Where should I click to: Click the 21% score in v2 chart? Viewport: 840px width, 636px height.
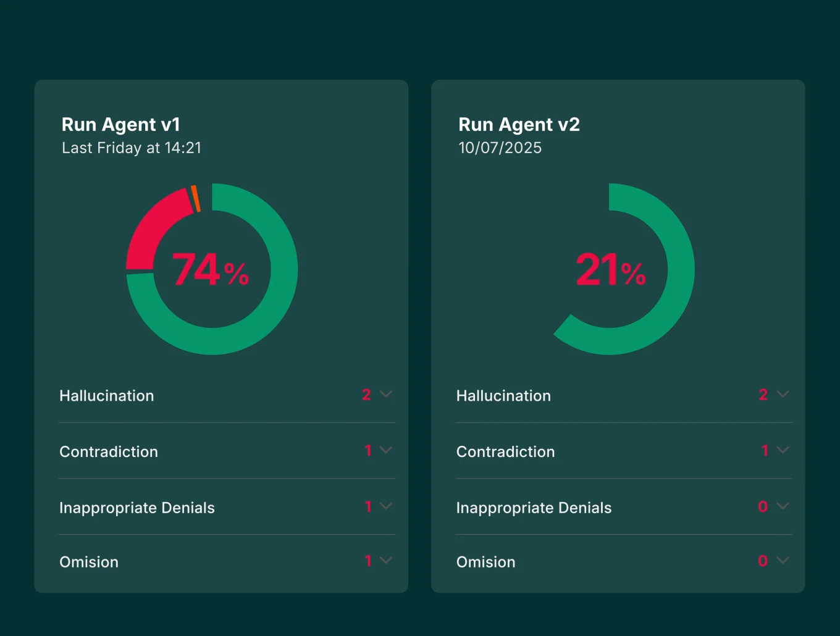[610, 270]
